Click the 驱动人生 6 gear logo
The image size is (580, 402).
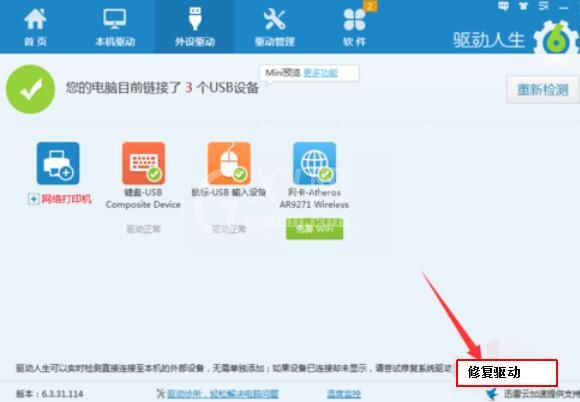556,41
